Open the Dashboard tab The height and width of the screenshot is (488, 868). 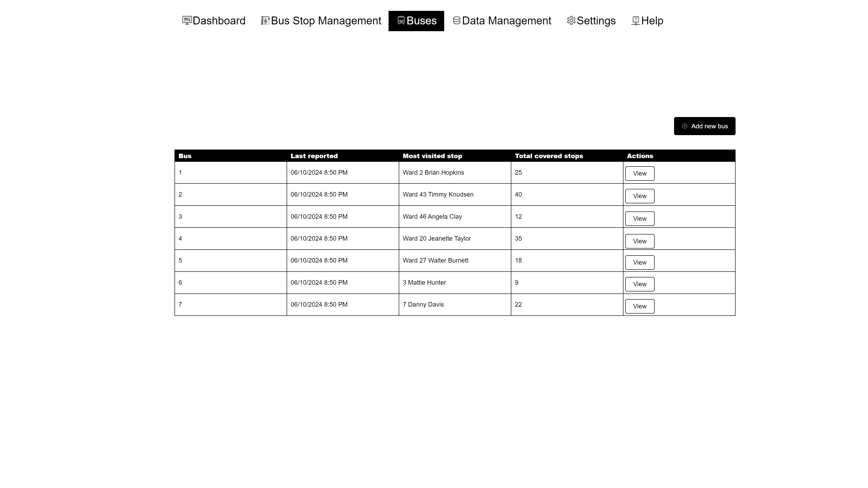tap(219, 21)
